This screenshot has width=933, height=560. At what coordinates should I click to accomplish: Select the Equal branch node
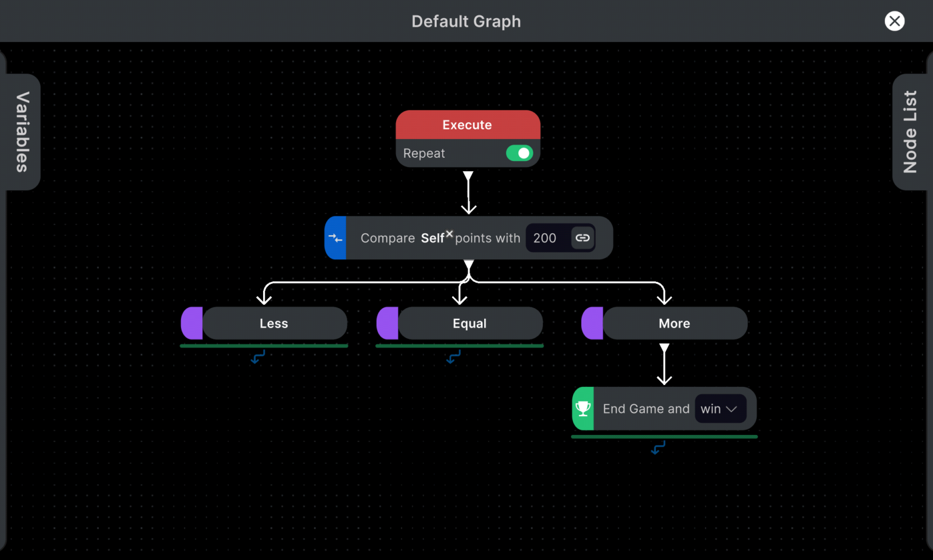click(470, 323)
